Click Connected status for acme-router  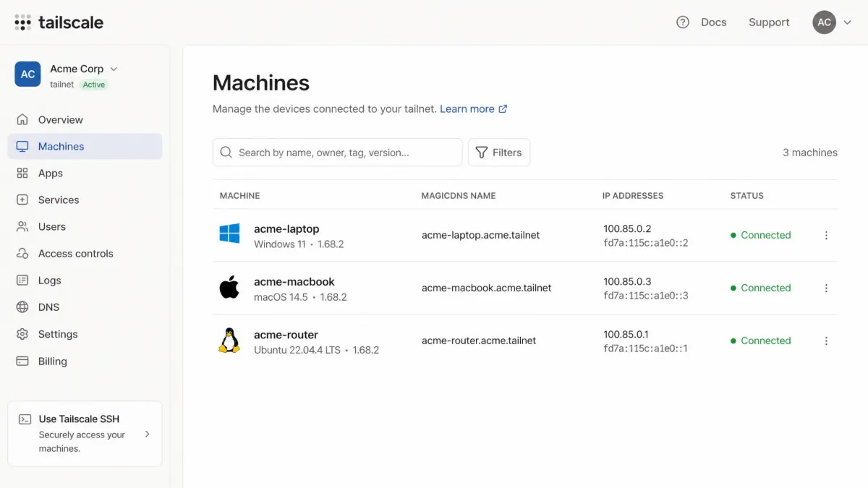point(761,341)
